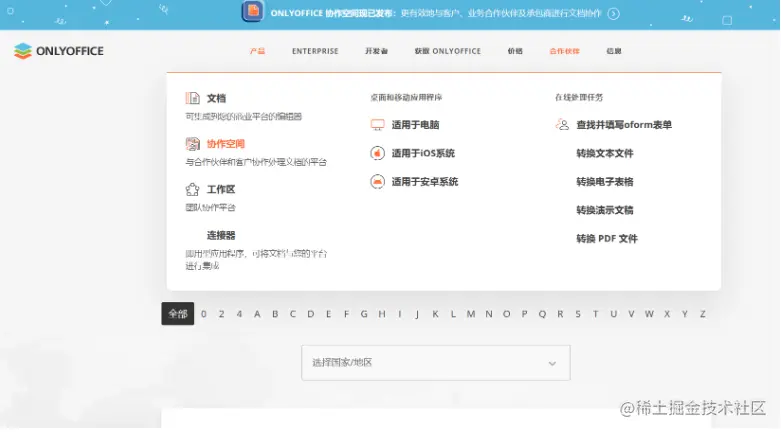Filter by letter G
Viewport: 781px width, 432px height.
click(x=364, y=314)
